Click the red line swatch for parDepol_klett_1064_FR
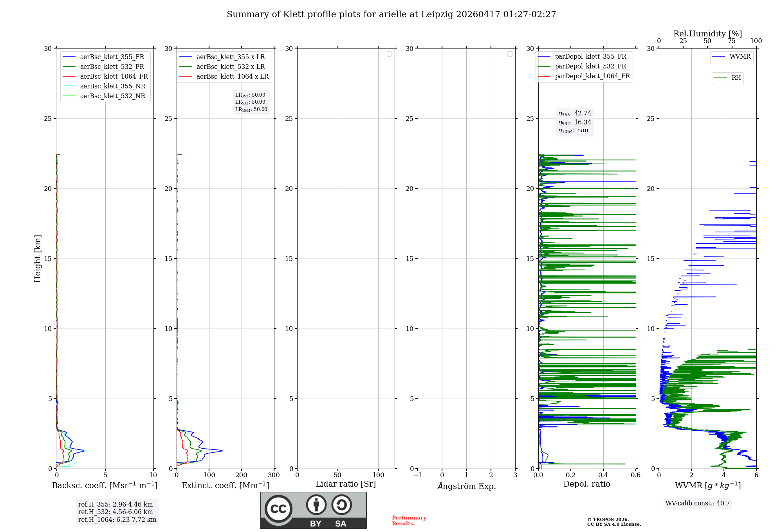The image size is (783, 532). tap(544, 76)
